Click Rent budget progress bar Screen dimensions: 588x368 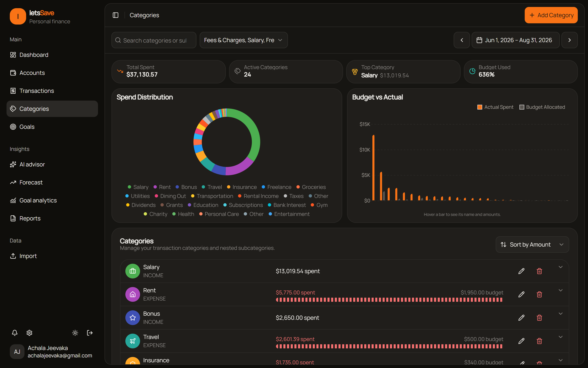pos(389,300)
